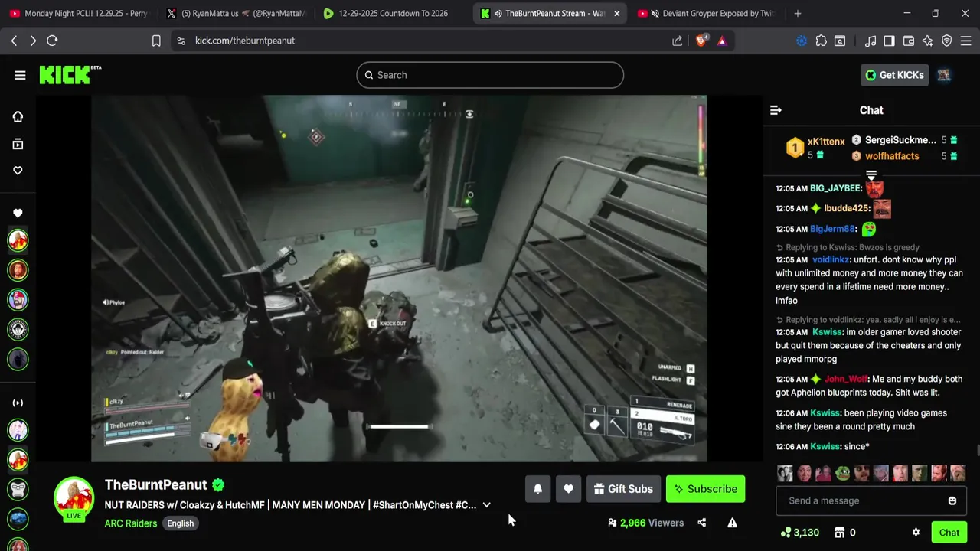Open the Brave Wallet icon
The width and height of the screenshot is (980, 551).
coord(909,41)
